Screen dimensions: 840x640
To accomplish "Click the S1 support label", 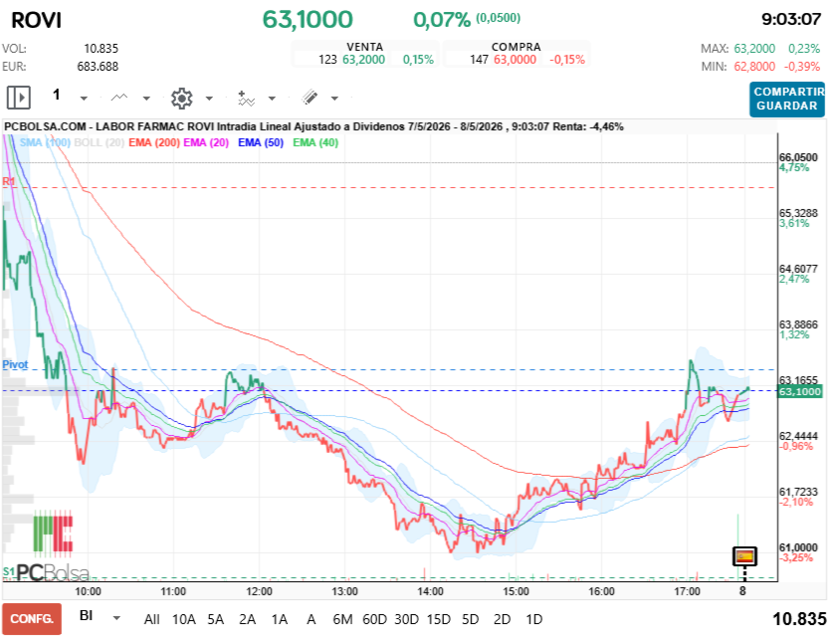I will point(8,571).
